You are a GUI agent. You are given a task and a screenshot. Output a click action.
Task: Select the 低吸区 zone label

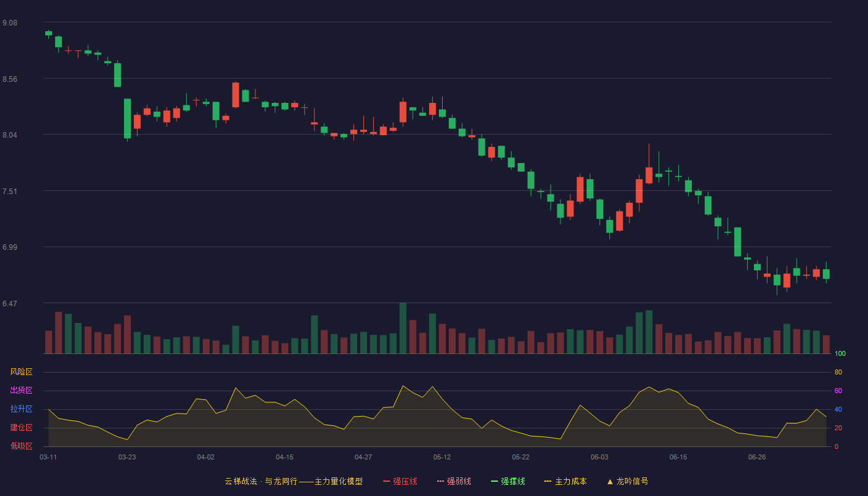(21, 446)
